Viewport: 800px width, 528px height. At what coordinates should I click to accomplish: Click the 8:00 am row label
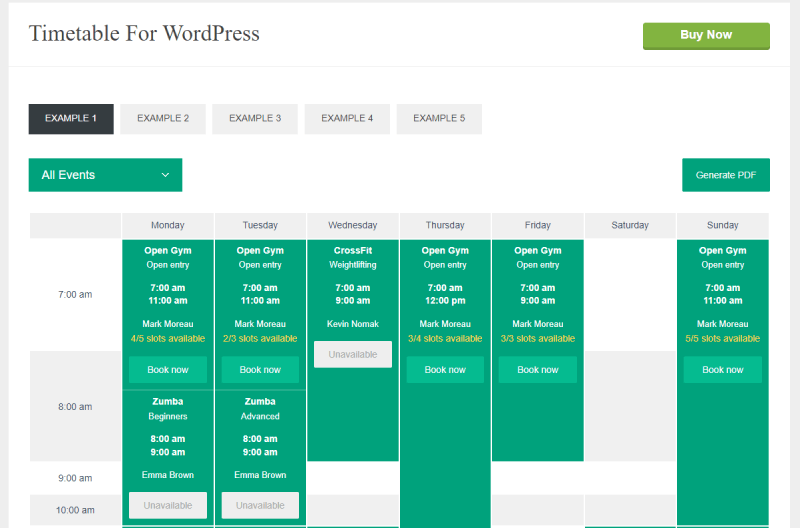pyautogui.click(x=75, y=407)
